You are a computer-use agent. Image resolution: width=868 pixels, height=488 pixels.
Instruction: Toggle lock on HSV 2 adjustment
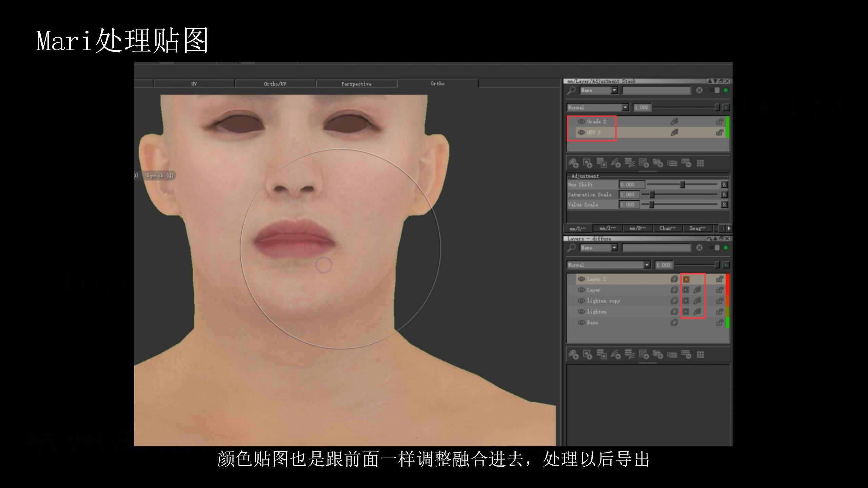click(x=719, y=133)
